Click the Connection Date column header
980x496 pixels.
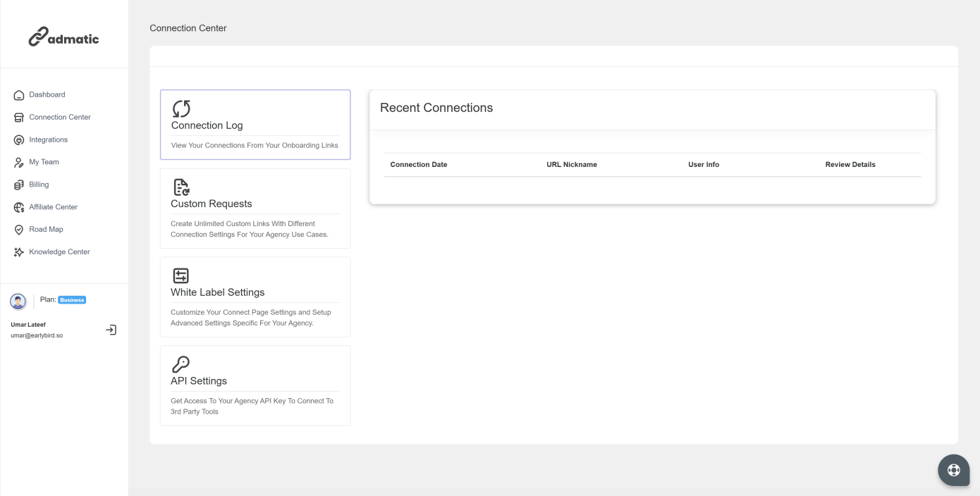coord(419,165)
